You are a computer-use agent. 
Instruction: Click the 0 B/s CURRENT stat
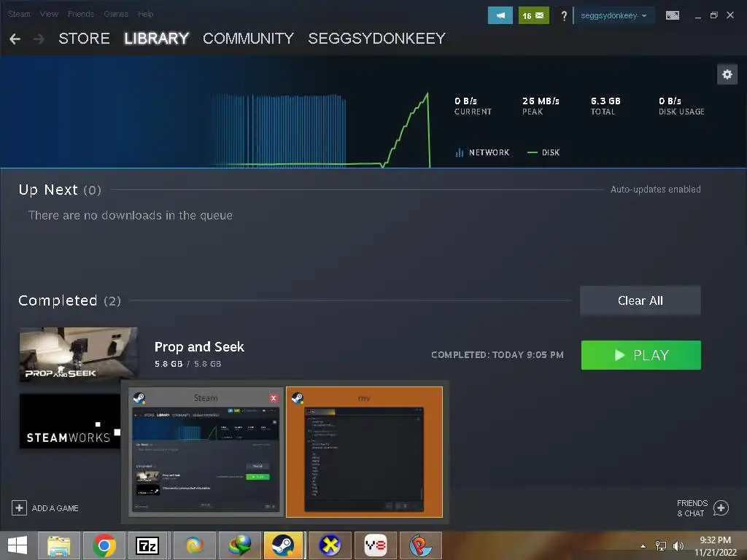click(x=473, y=106)
